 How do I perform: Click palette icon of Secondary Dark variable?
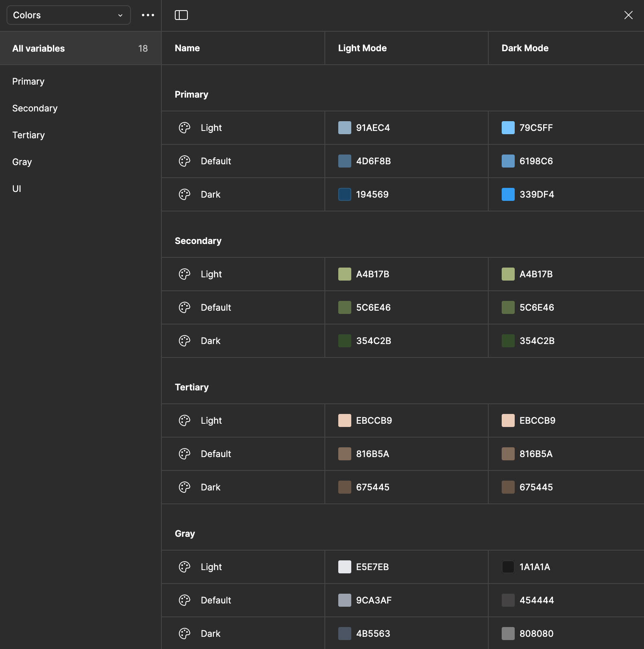tap(185, 341)
